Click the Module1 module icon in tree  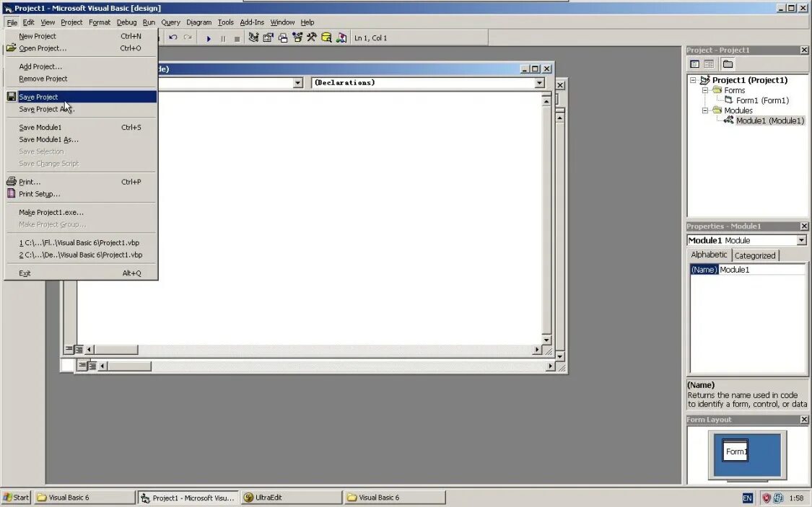point(728,120)
